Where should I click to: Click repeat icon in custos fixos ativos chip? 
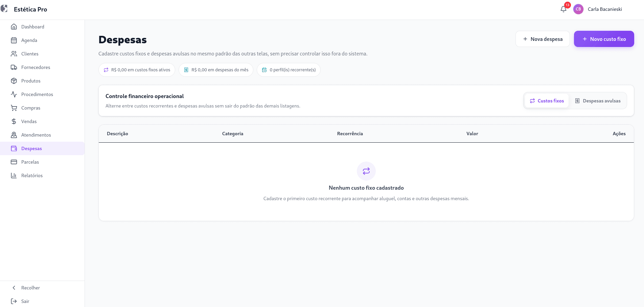pyautogui.click(x=106, y=70)
